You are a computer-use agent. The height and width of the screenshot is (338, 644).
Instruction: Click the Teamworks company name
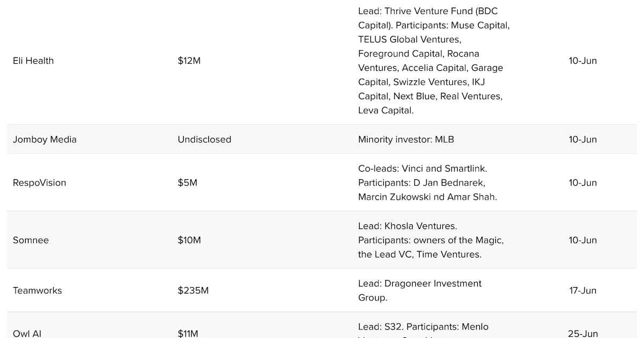(x=37, y=291)
